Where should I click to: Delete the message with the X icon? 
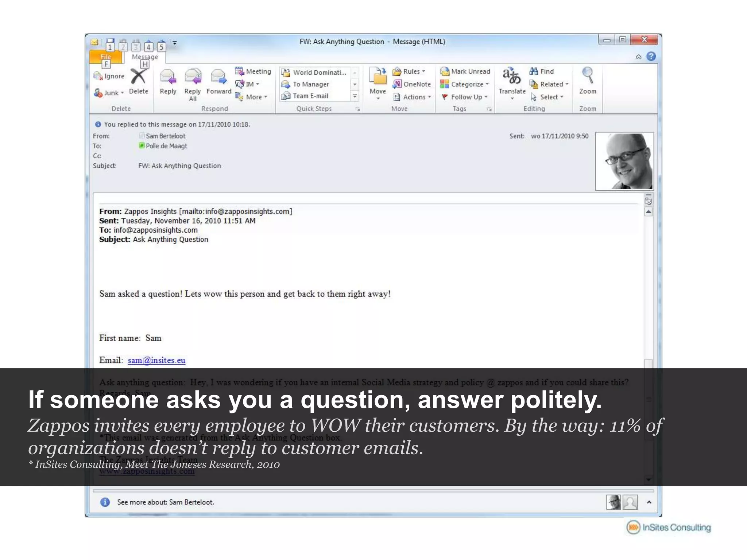pos(139,81)
